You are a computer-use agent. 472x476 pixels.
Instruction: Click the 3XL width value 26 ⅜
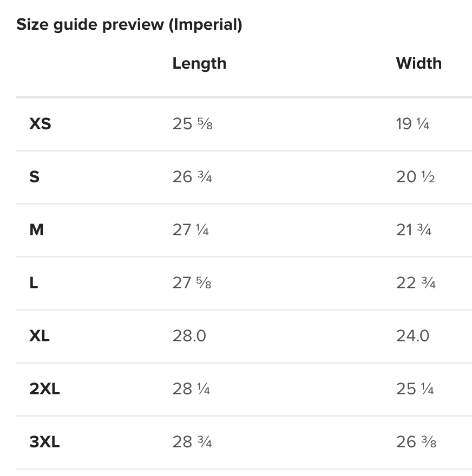pyautogui.click(x=416, y=442)
